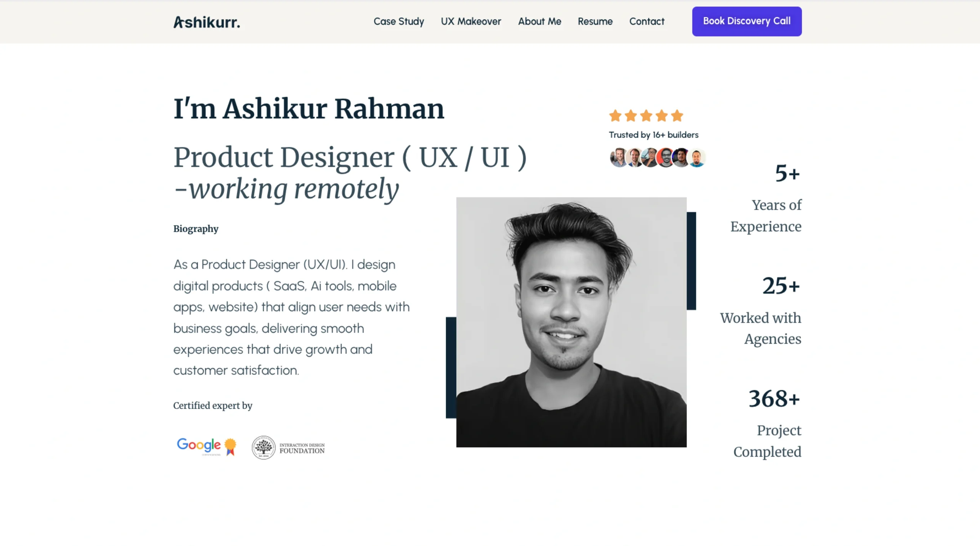Click the Ashikurr logo in the header
Image resolution: width=980 pixels, height=546 pixels.
[x=207, y=22]
